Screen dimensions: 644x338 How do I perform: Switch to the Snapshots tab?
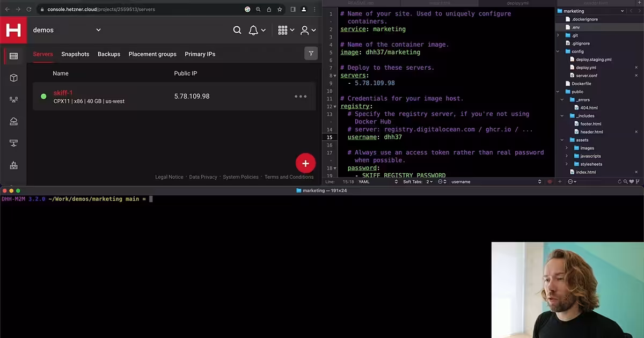coord(75,54)
